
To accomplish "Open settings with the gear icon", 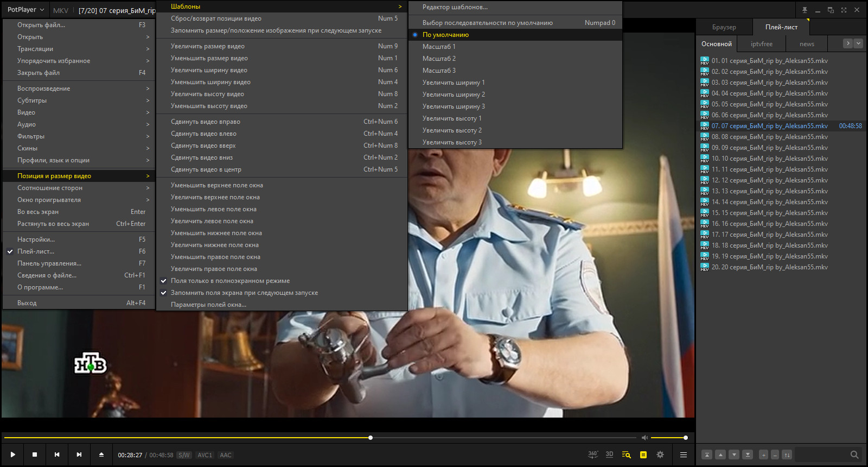I will click(660, 455).
